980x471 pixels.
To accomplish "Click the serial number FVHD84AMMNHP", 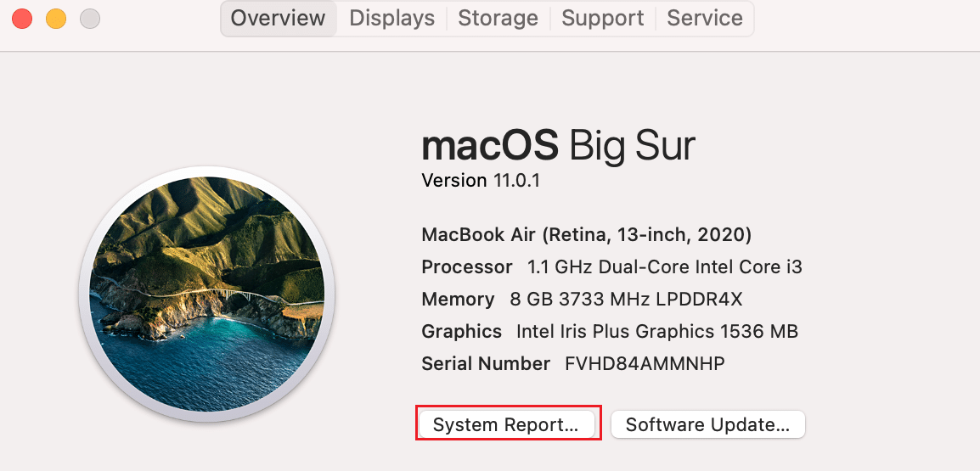I will click(x=645, y=364).
